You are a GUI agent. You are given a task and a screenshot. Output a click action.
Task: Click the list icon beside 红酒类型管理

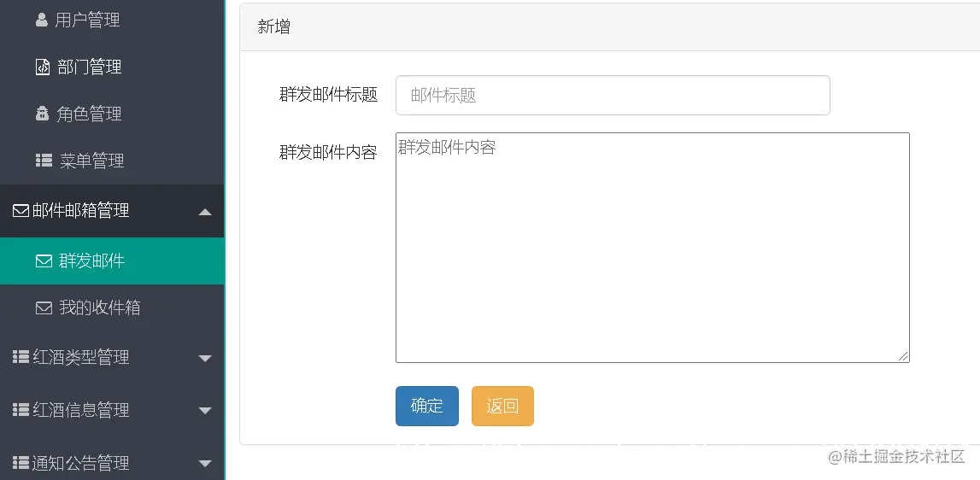point(21,357)
